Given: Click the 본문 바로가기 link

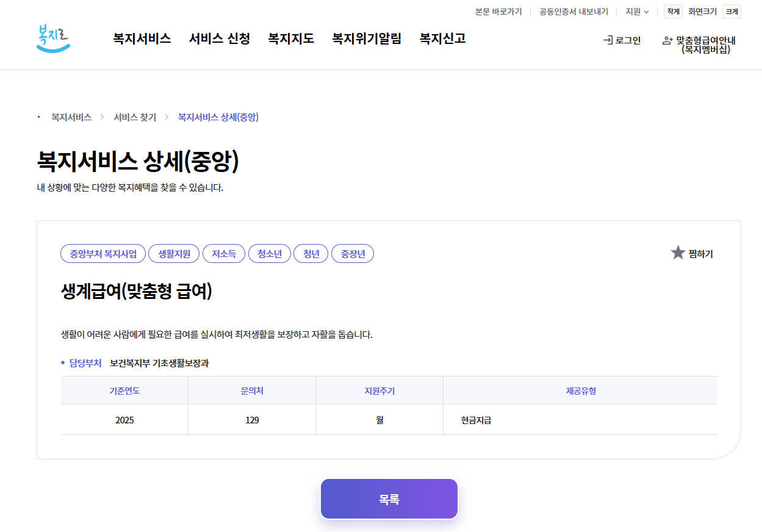Looking at the screenshot, I should coord(498,12).
